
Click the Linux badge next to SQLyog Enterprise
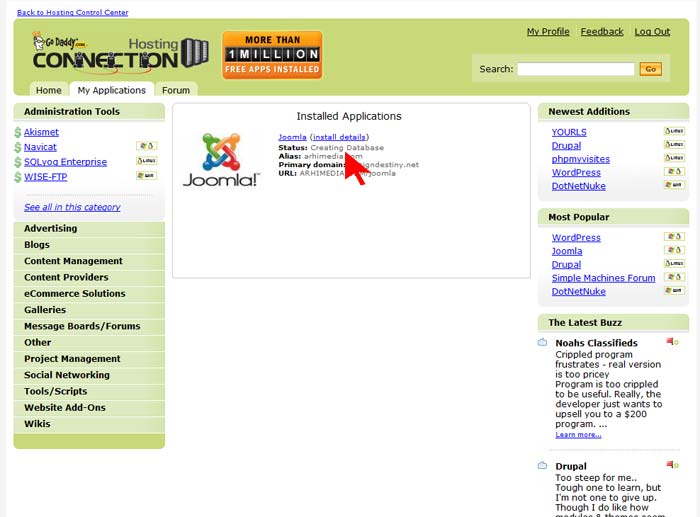(146, 161)
